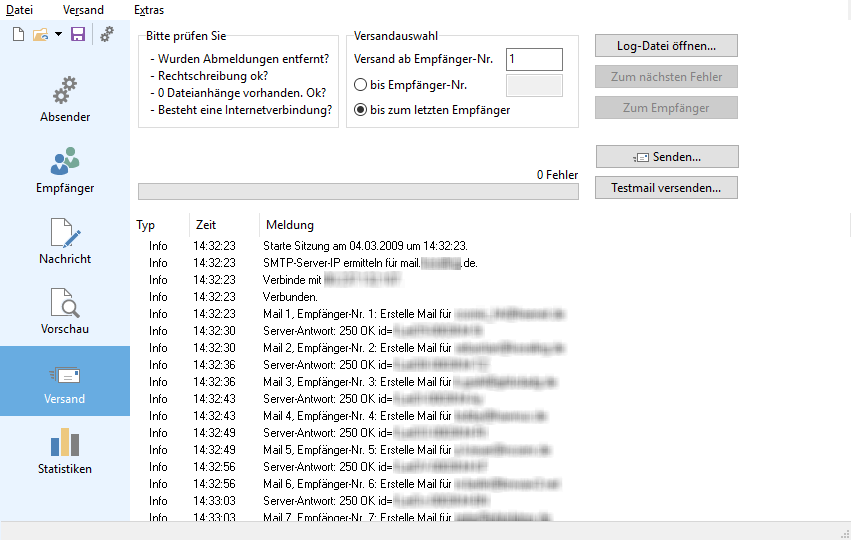Click the 'Wurden Abmeldungen entfernt?' checklist text
Screen dimensions: 851x540
click(243, 59)
